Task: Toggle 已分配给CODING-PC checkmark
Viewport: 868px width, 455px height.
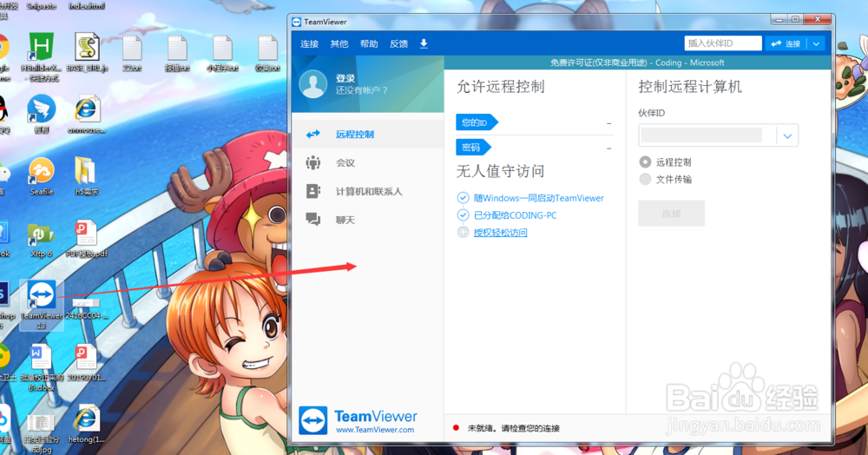Action: pyautogui.click(x=463, y=214)
